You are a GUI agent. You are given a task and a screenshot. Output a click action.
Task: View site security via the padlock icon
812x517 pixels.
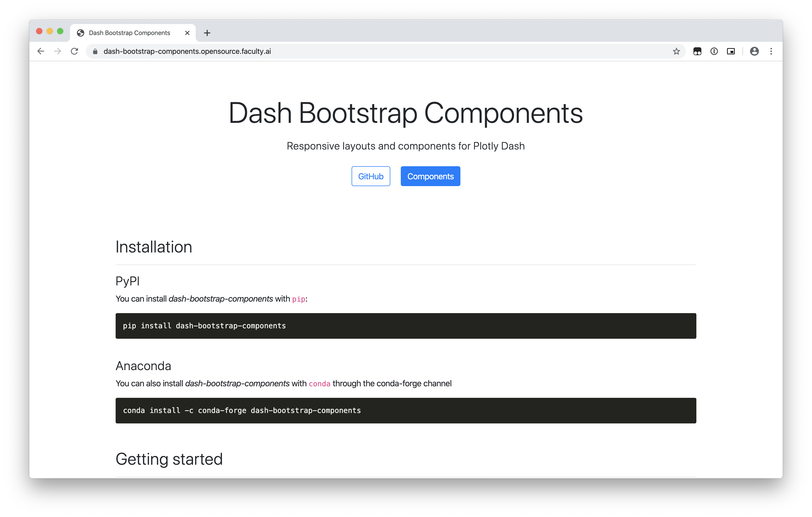(x=95, y=51)
